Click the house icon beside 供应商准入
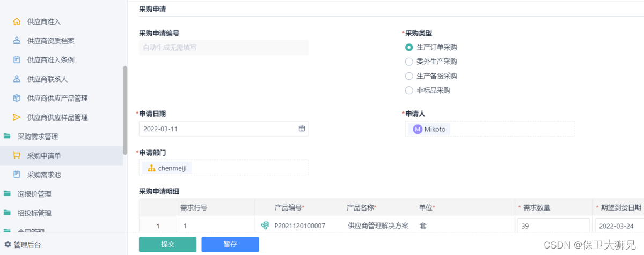Image resolution: width=644 pixels, height=255 pixels. tap(17, 22)
